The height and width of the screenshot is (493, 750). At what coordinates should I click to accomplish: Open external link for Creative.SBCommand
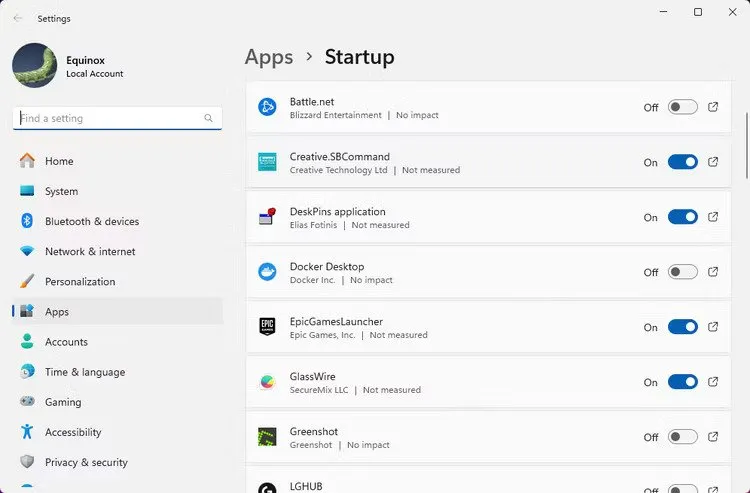coord(713,162)
